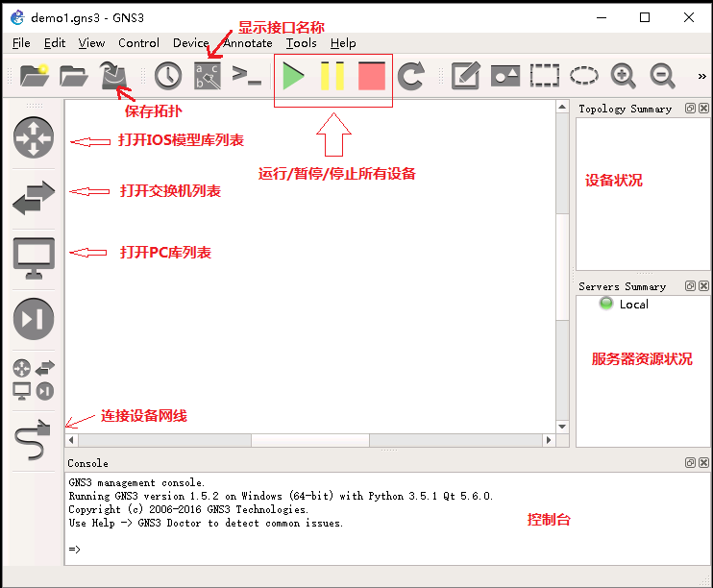Open the Annotate menu

[x=248, y=43]
